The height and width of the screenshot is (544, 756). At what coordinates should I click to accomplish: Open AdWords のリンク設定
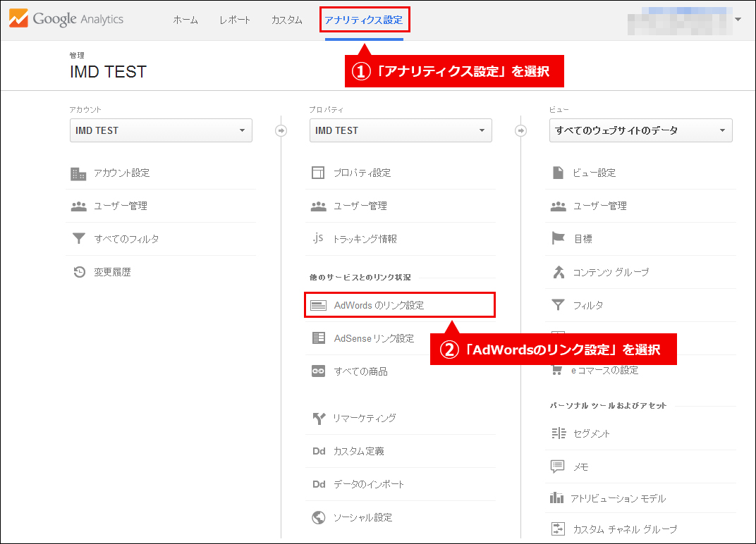click(x=379, y=306)
